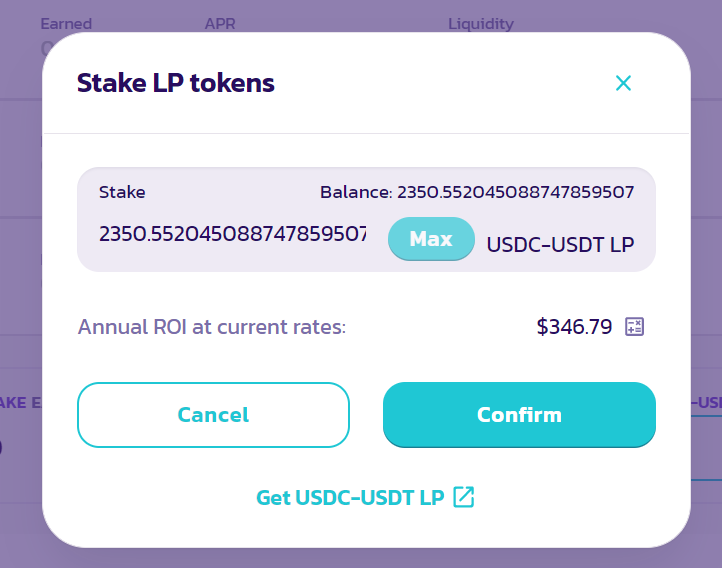Click the external link arrow icon
The image size is (722, 568).
(x=463, y=497)
